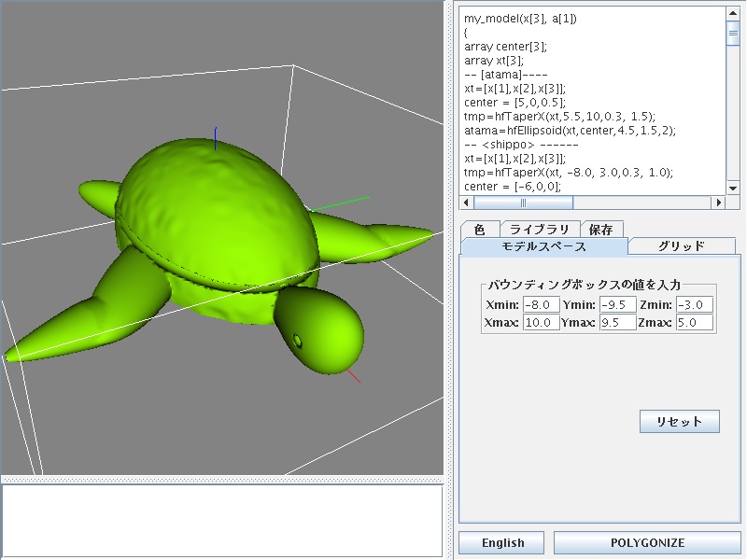Click the English language button
Viewport: 747px width, 560px height.
[502, 543]
